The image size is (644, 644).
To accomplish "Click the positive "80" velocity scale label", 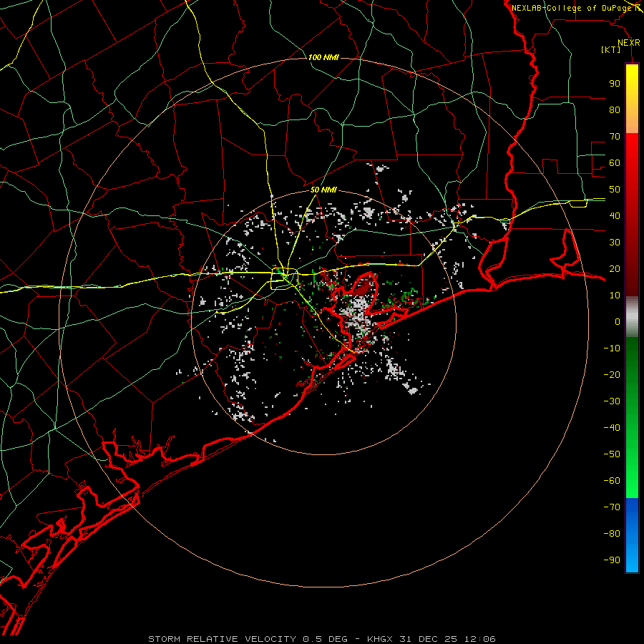I will tap(615, 109).
